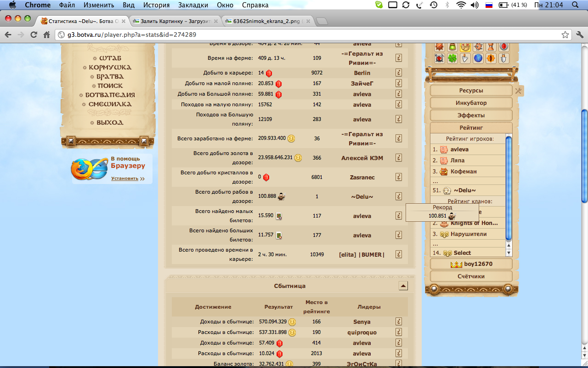Open Spotlight search icon in menu bar
This screenshot has height=368, width=588.
coord(575,5)
